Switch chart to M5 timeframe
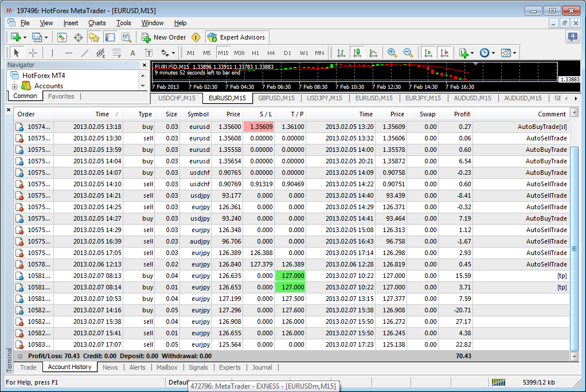This screenshot has height=392, width=586. (207, 53)
